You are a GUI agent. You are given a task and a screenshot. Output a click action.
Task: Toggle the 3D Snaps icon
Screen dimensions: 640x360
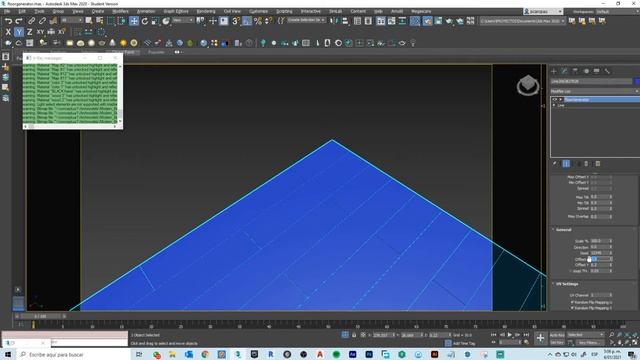coord(236,21)
